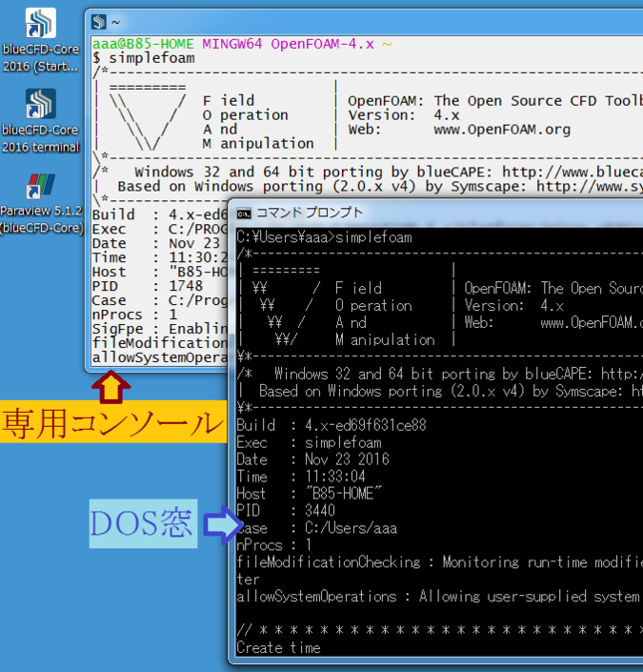Click the "Date : Nov 23" line in MinGW terminal

coord(156,243)
